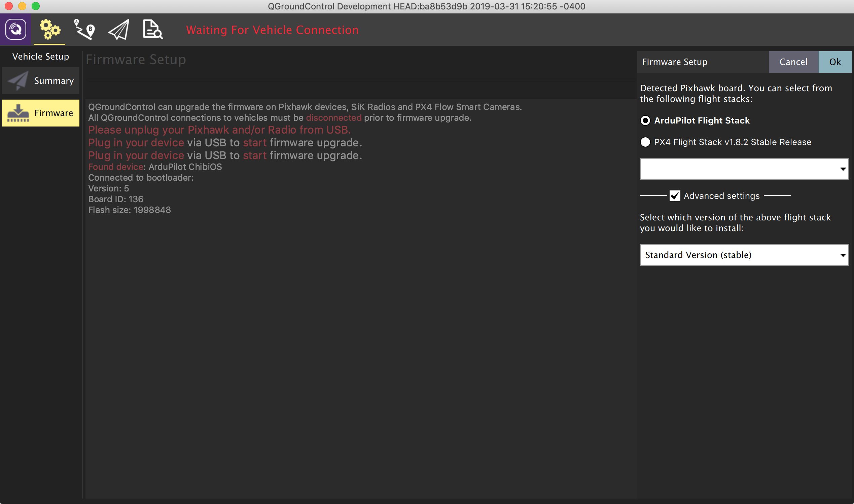The image size is (854, 504).
Task: Click the QGroundControl logo icon
Action: 15,30
